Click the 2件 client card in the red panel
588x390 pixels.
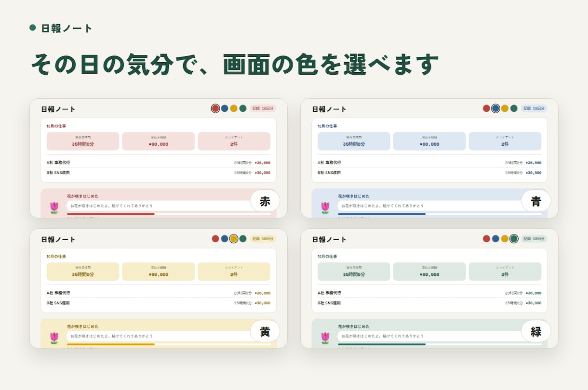[x=234, y=141]
